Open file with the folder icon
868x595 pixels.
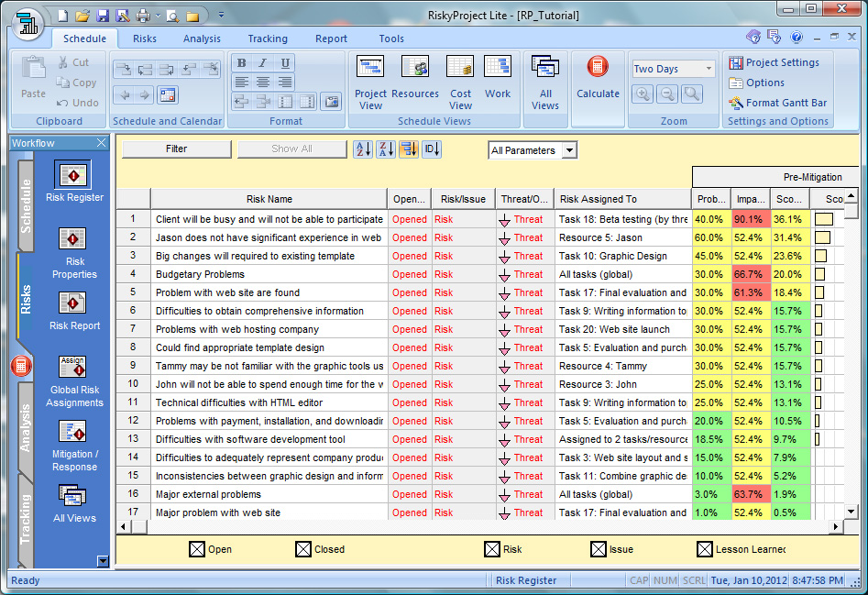(82, 16)
